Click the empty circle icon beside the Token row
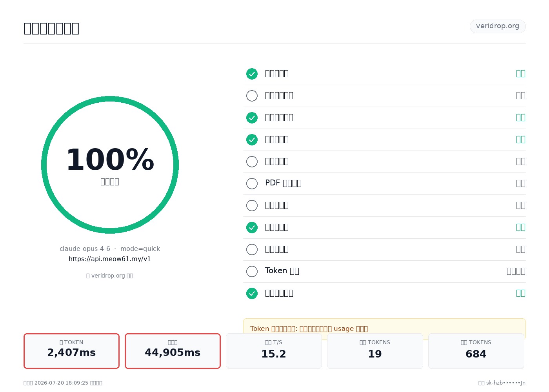Screen dimensions: 549x392 [252, 271]
